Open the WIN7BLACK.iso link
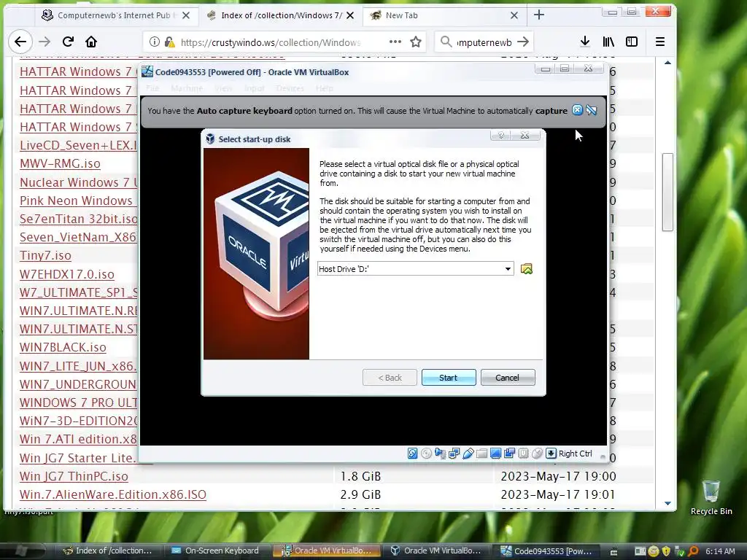The width and height of the screenshot is (747, 560). (x=63, y=348)
